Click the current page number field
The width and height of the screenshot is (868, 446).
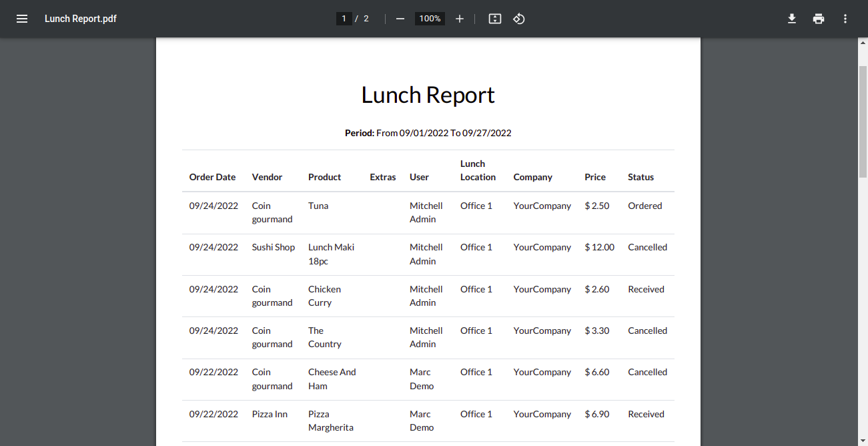click(344, 19)
